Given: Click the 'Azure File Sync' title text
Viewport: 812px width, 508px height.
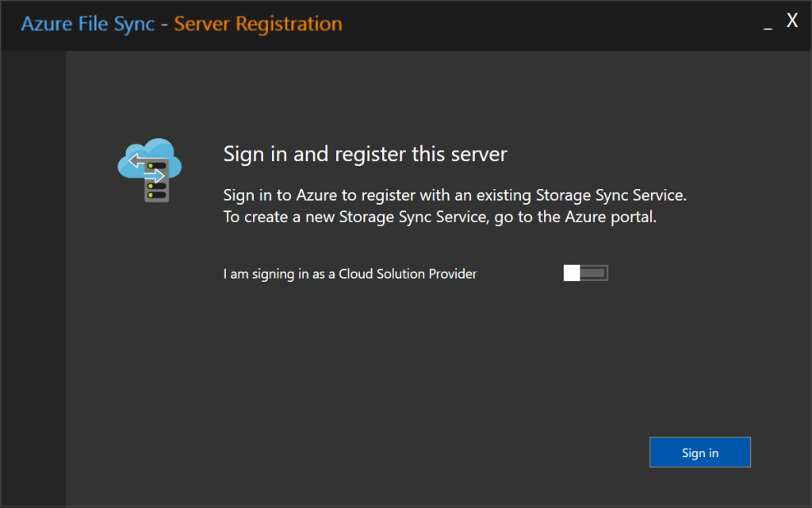Looking at the screenshot, I should click(x=87, y=24).
